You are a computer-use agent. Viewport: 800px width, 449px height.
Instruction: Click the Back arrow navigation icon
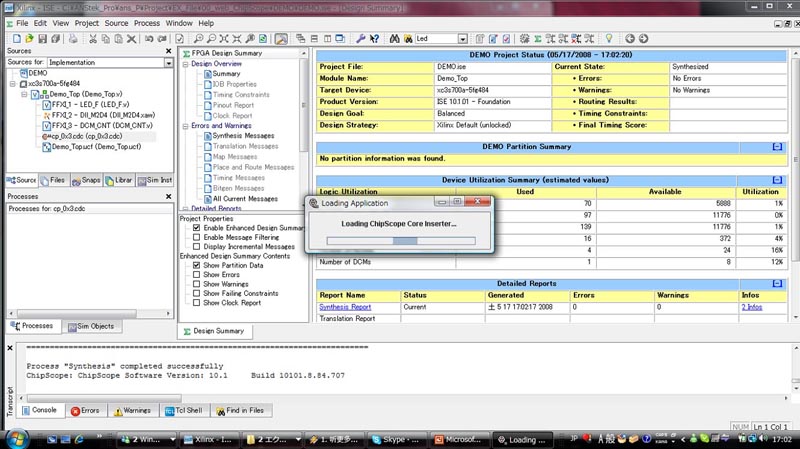630,39
